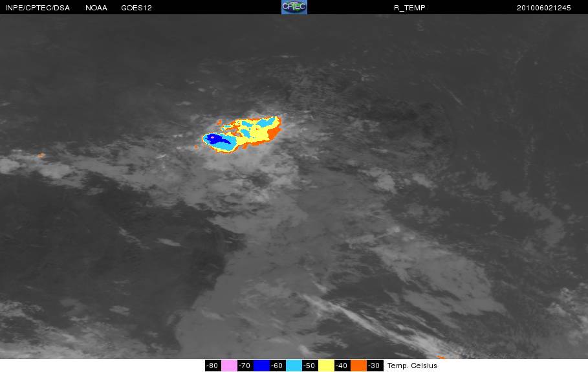Screen dimensions: 588x372
Task: Click the -40 legend value
Action: [x=342, y=366]
